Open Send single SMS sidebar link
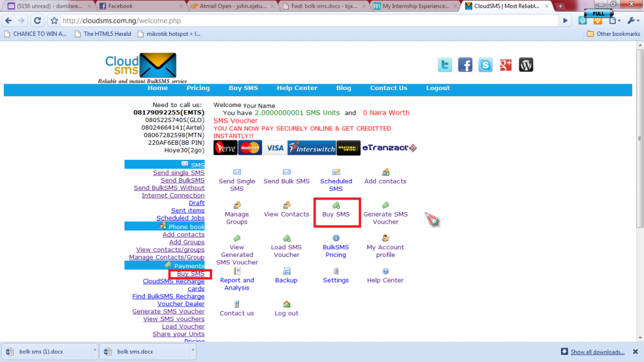 click(179, 173)
